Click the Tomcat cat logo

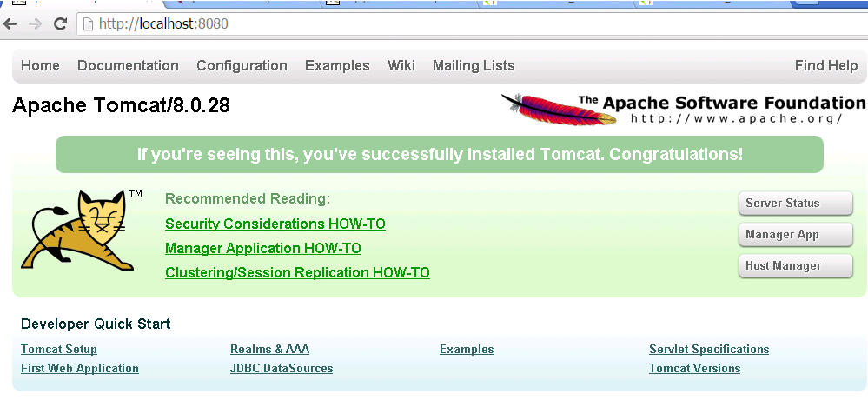tap(81, 230)
